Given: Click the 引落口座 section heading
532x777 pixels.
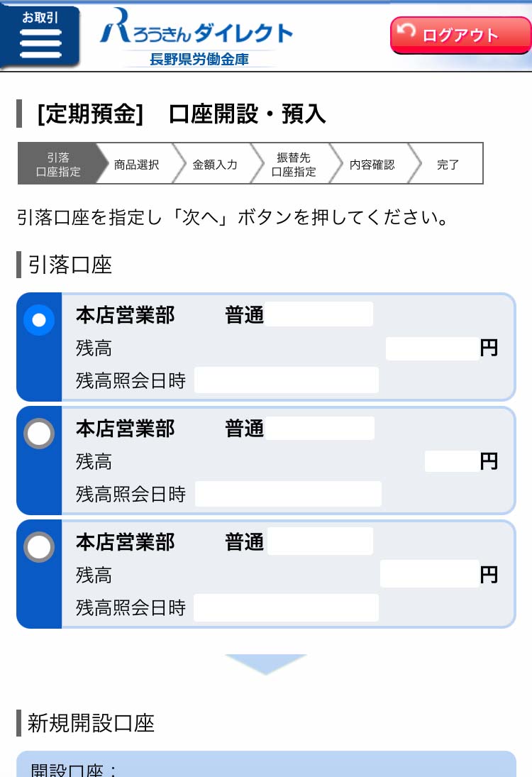Looking at the screenshot, I should tap(70, 265).
